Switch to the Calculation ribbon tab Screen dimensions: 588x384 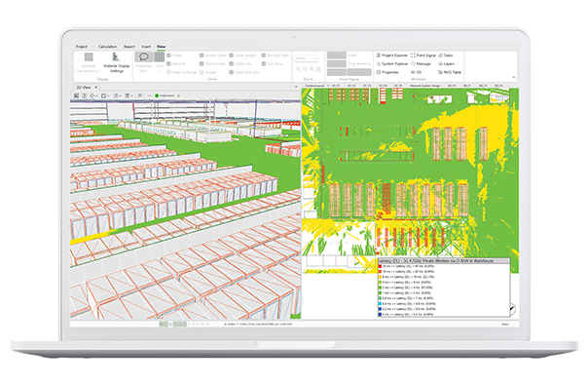(x=108, y=47)
